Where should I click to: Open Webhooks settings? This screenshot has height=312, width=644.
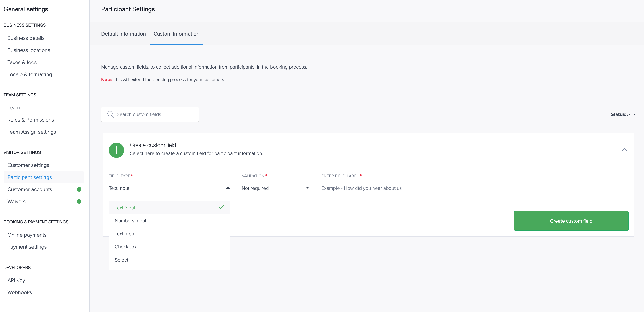20,292
